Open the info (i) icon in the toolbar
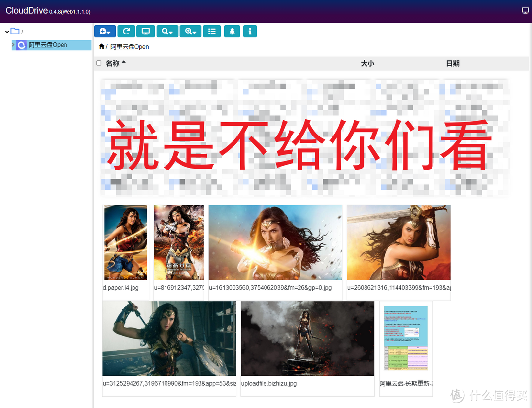This screenshot has width=532, height=408. [x=250, y=31]
